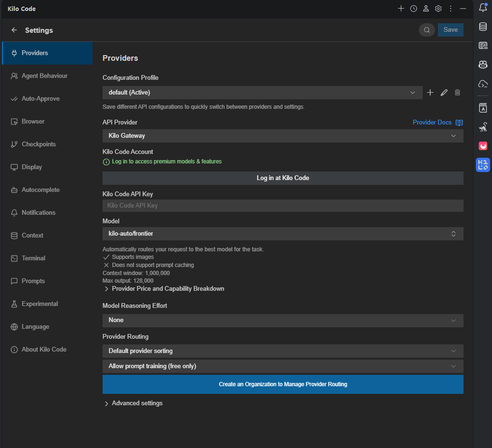This screenshot has width=492, height=448.
Task: Click inside the Kilo Code API Key field
Action: 283,205
